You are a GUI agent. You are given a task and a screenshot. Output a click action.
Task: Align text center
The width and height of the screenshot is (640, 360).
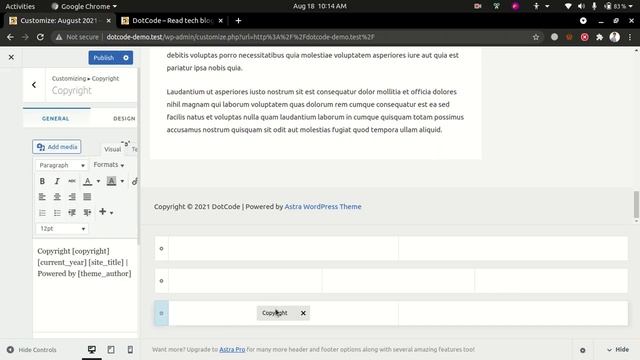click(57, 197)
